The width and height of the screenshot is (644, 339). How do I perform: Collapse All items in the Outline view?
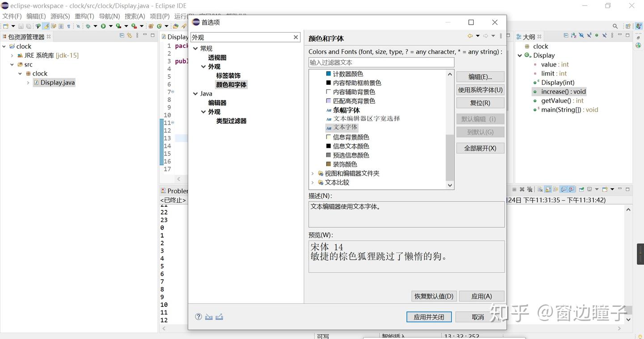click(x=566, y=36)
